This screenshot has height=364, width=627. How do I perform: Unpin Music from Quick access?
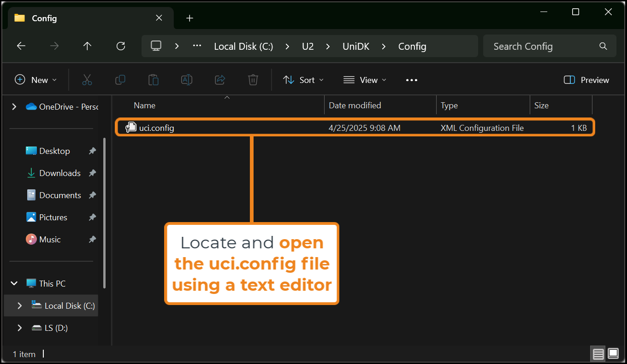coord(92,240)
